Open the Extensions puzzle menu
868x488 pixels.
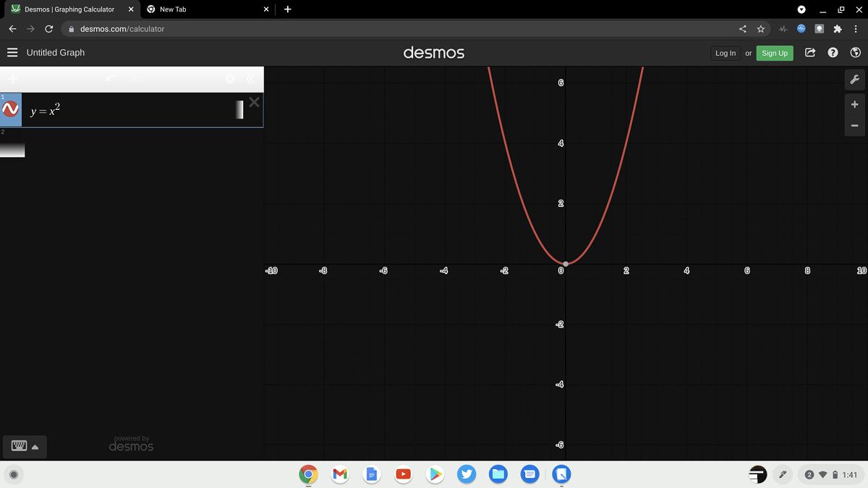click(x=838, y=29)
